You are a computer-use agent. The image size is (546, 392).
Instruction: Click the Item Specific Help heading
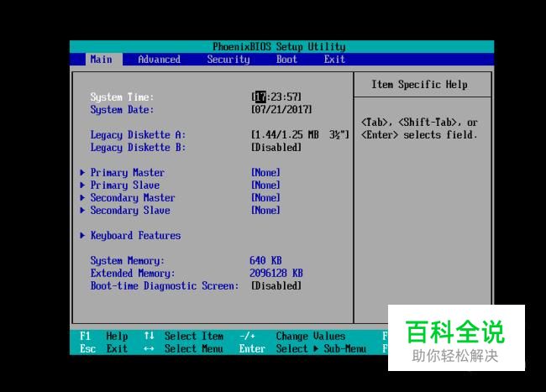419,85
